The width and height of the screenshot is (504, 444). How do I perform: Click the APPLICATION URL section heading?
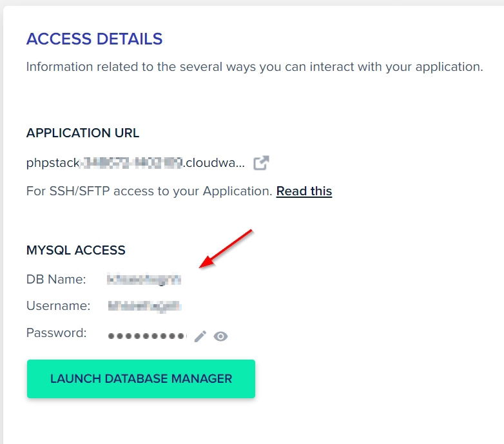tap(82, 133)
